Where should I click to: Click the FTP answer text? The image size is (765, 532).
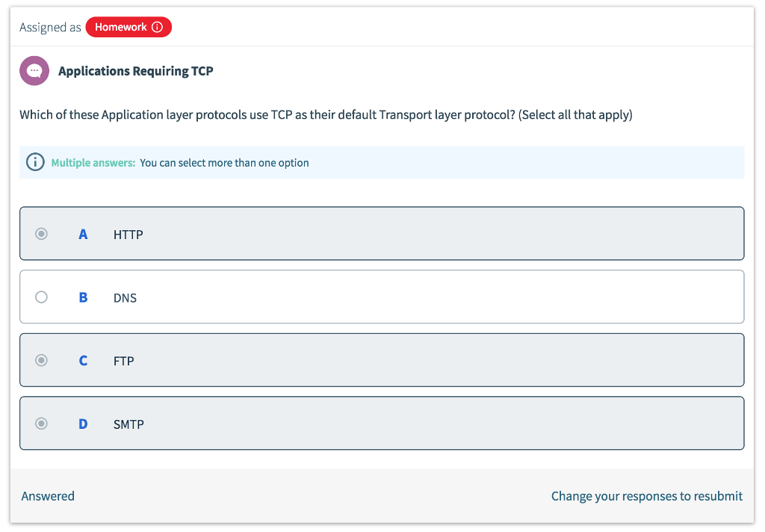click(x=124, y=361)
